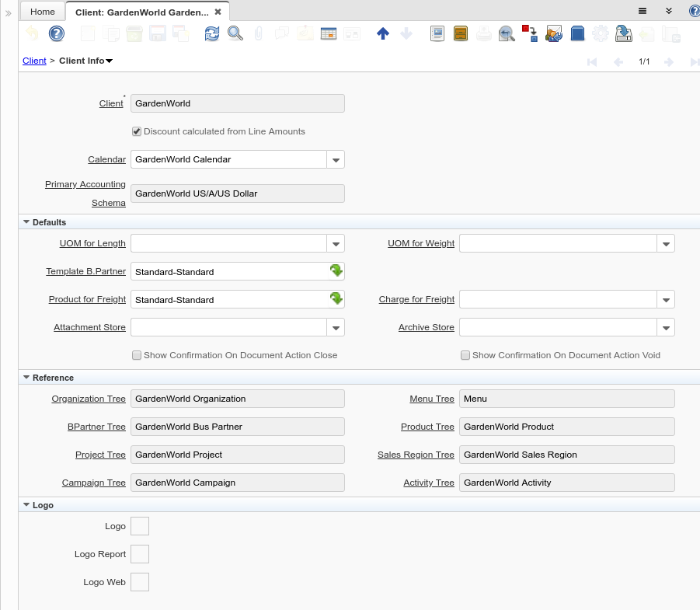Enable Show Confirmation On Document Action Void
The width and height of the screenshot is (700, 610).
(465, 355)
